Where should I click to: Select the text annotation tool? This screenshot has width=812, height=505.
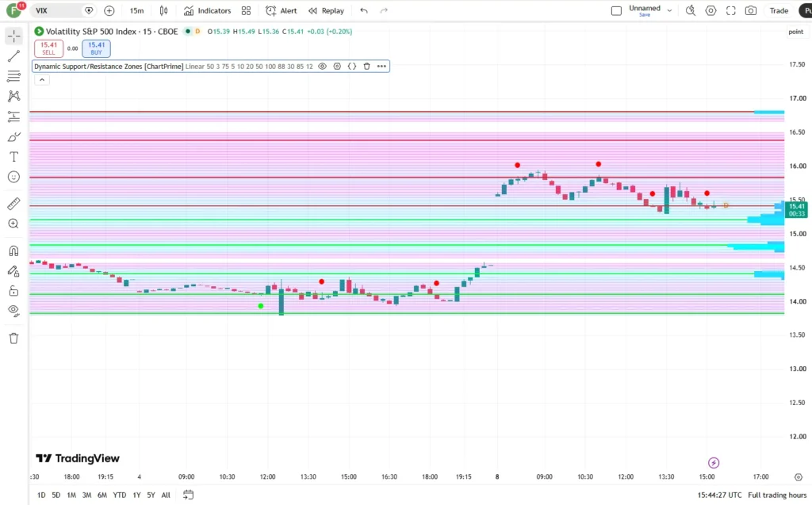14,157
